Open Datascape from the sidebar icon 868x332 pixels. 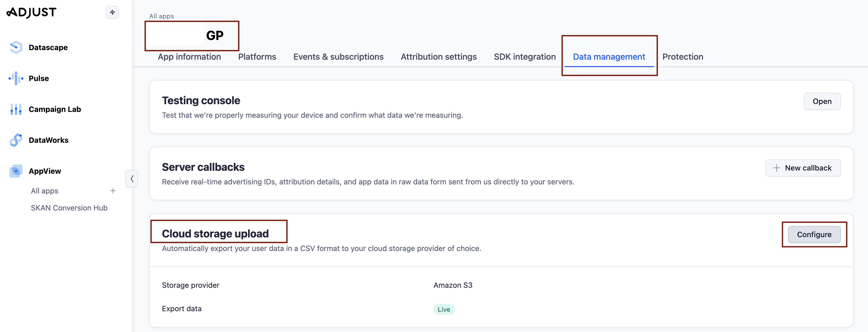click(16, 47)
